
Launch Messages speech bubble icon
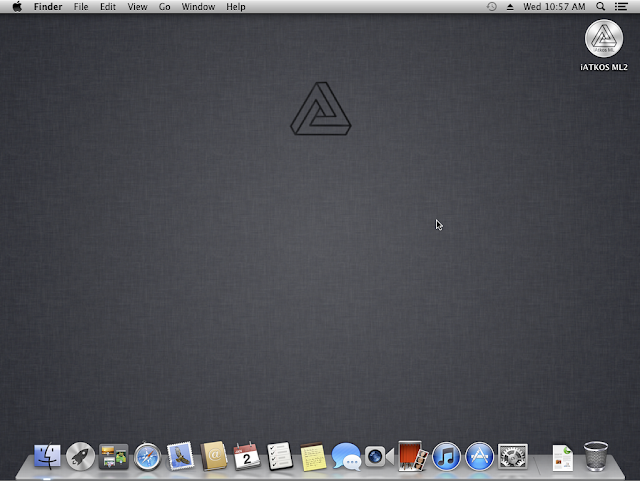coord(346,457)
